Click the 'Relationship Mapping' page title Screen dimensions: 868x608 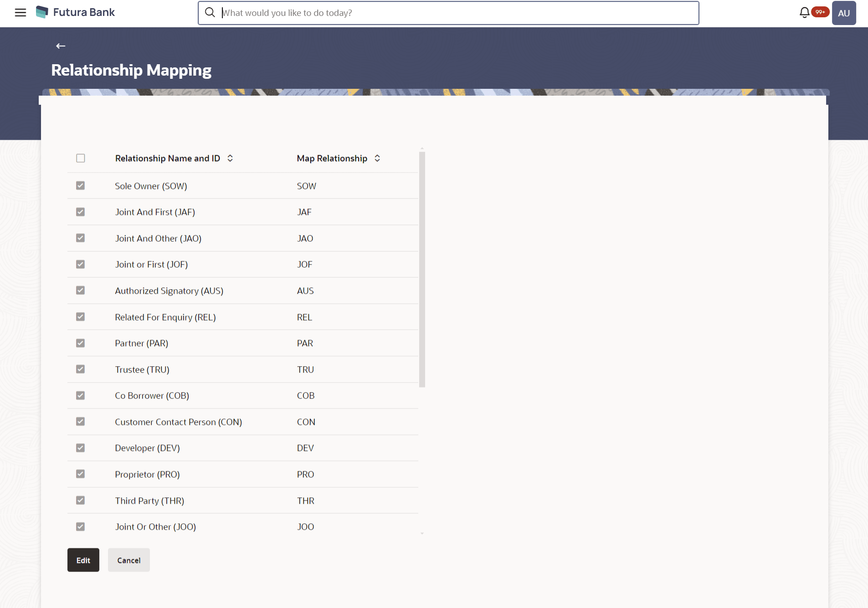point(131,70)
